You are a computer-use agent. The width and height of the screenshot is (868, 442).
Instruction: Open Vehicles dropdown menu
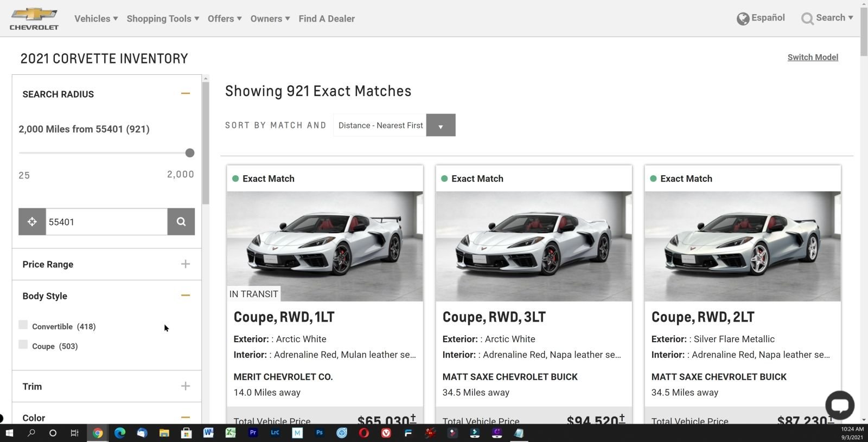96,18
